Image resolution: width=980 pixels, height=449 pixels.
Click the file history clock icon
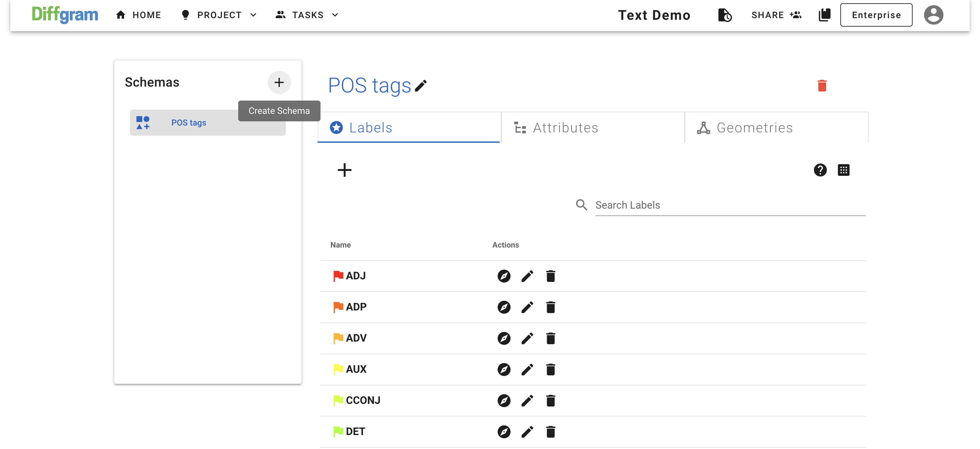(724, 15)
